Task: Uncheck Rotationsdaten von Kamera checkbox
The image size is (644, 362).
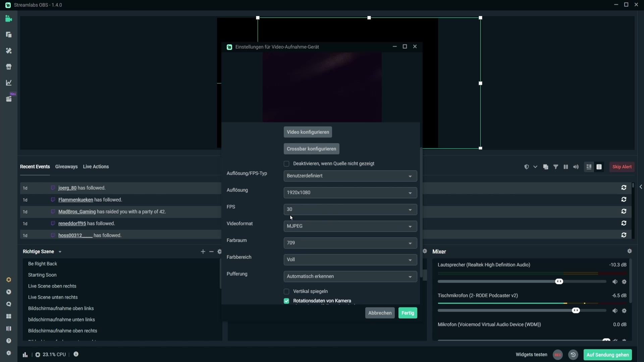Action: (286, 301)
